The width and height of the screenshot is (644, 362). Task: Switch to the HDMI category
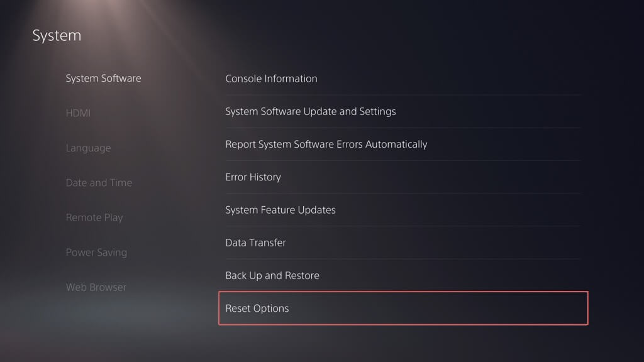pos(78,113)
